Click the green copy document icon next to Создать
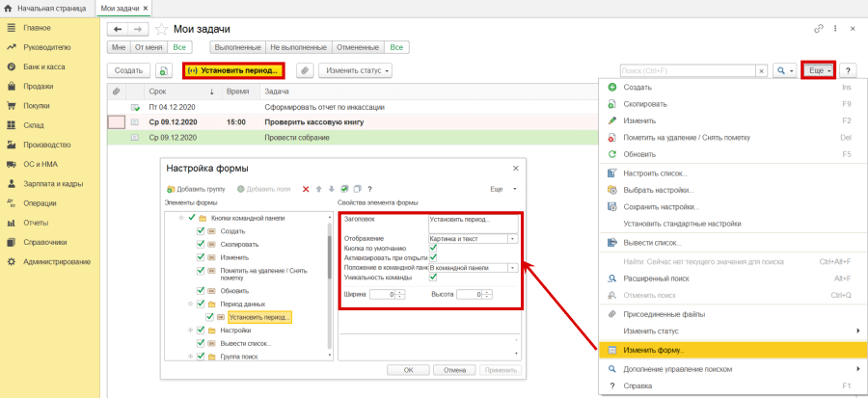 (164, 70)
